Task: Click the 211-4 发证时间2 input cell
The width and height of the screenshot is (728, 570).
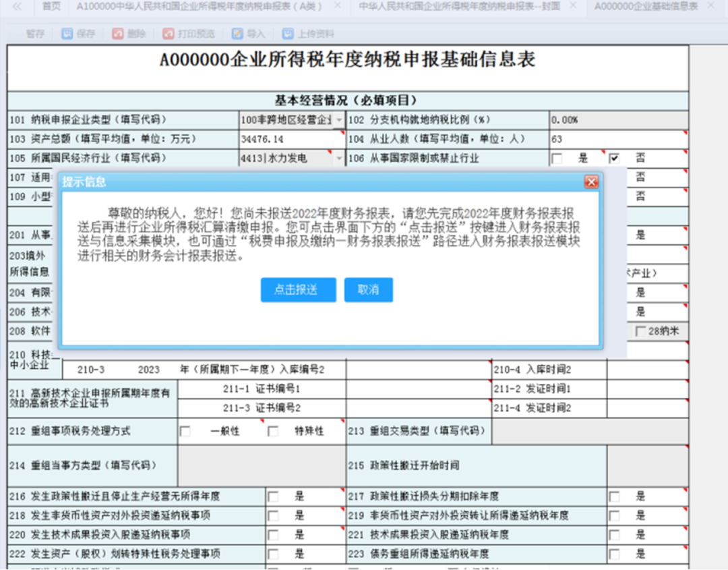Action: pyautogui.click(x=648, y=408)
